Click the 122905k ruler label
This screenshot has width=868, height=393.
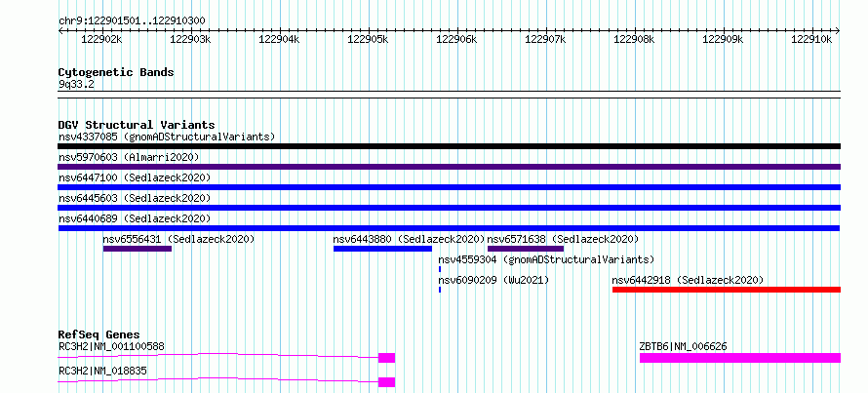[x=368, y=39]
